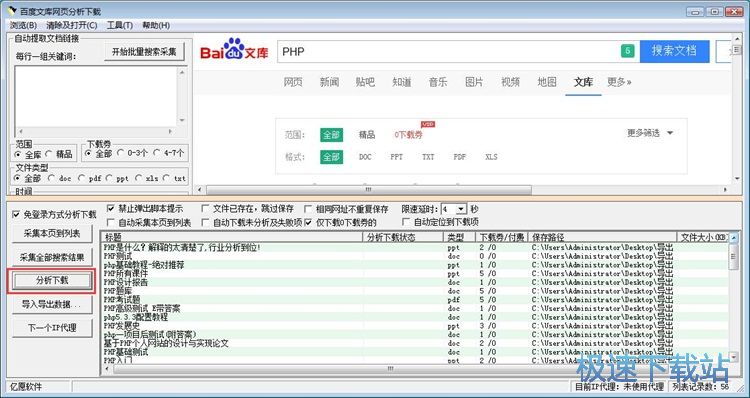Image resolution: width=750 pixels, height=398 pixels.
Task: Select the 精品 range radio button
Action: [48, 154]
